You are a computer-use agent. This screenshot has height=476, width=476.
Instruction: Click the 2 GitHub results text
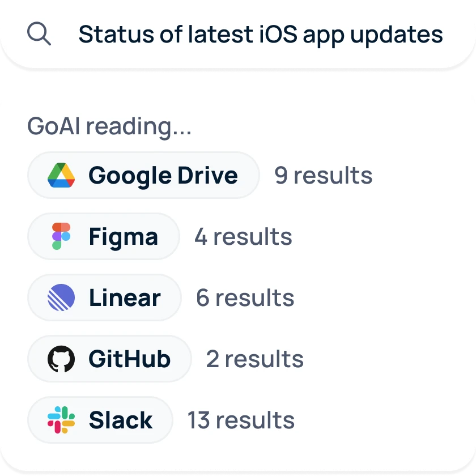[x=254, y=358]
